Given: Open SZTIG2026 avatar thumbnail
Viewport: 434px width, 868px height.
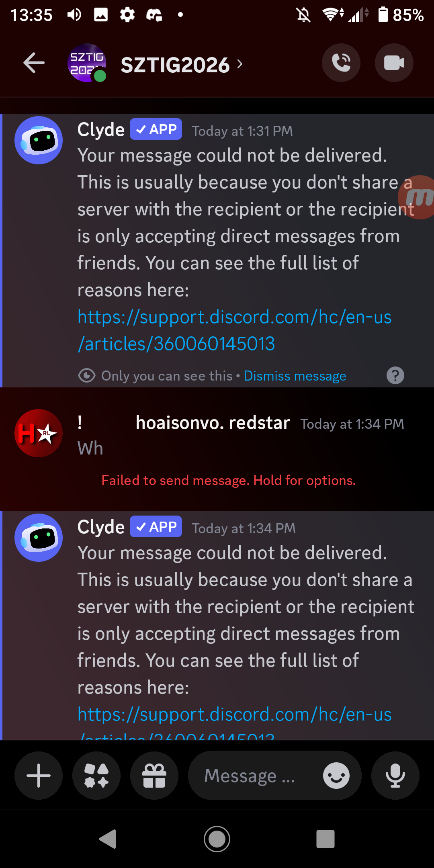Looking at the screenshot, I should pyautogui.click(x=87, y=63).
